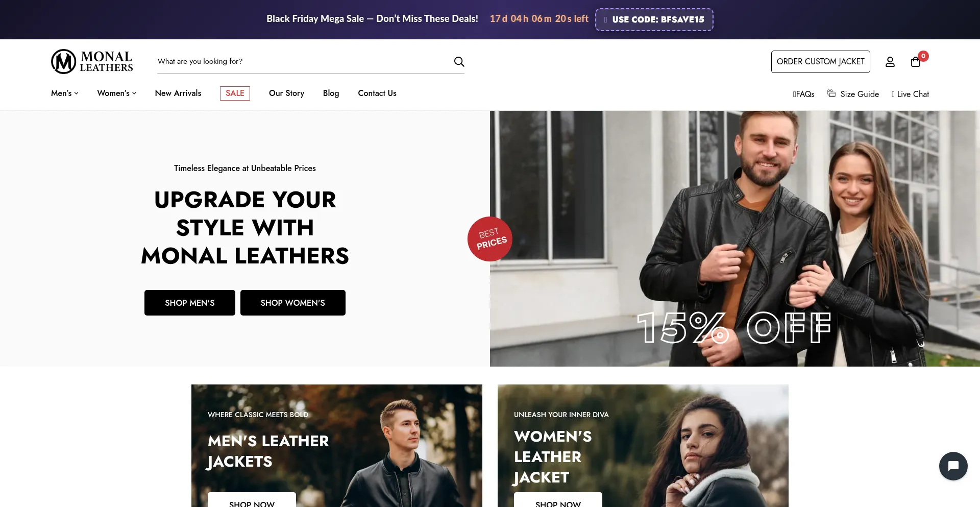Click the Order Custom Jacket button

(x=821, y=62)
